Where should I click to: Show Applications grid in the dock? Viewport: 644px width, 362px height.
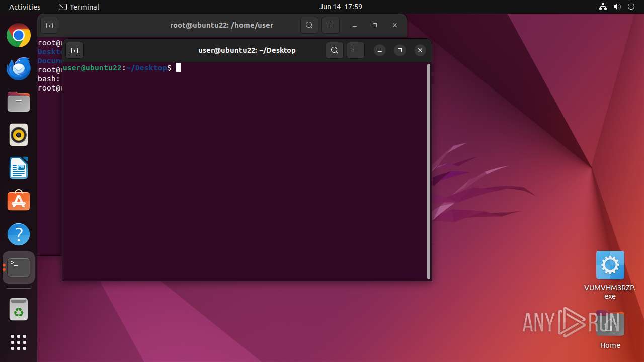point(19,342)
